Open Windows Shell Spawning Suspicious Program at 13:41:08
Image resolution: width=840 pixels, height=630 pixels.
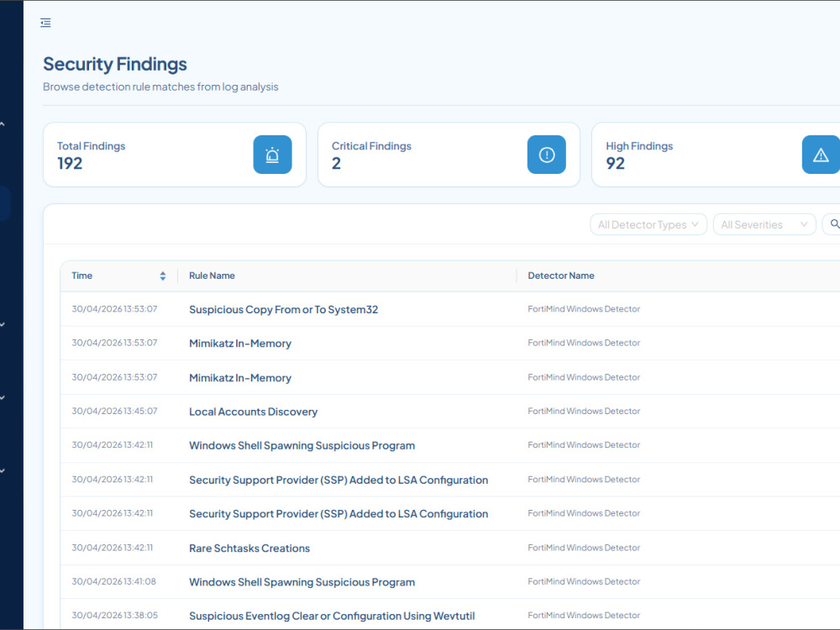[302, 582]
